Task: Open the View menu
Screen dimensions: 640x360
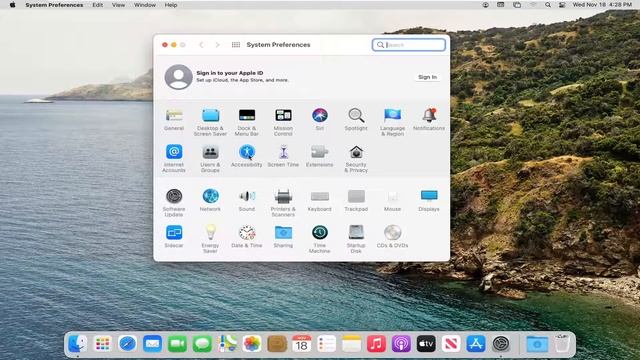Action: pos(118,5)
